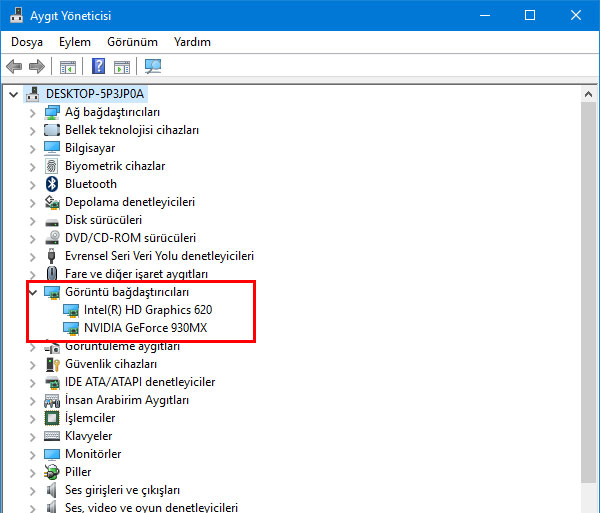
Task: Click the Piller battery icon
Action: pos(52,472)
